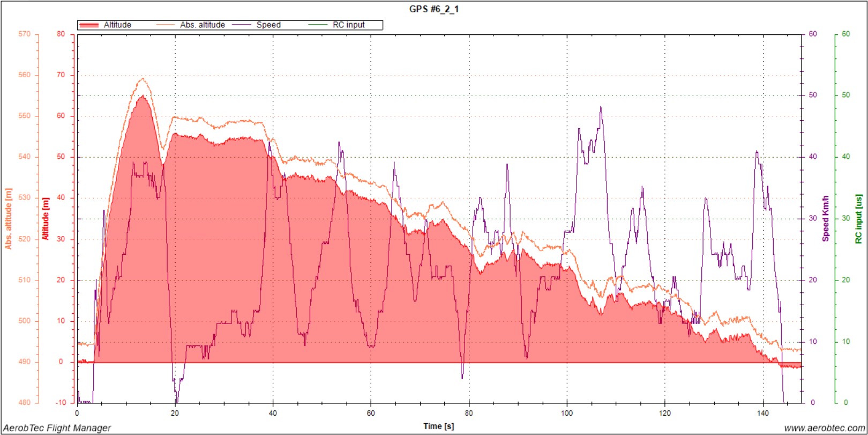Click the AerobTec Flight Manager text
868x435 pixels.
point(57,428)
